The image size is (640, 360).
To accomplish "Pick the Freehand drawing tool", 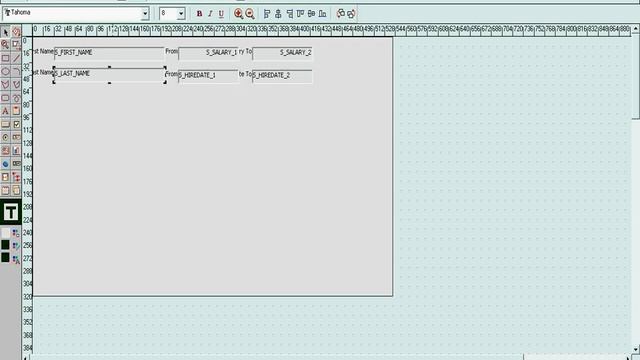I will point(16,98).
